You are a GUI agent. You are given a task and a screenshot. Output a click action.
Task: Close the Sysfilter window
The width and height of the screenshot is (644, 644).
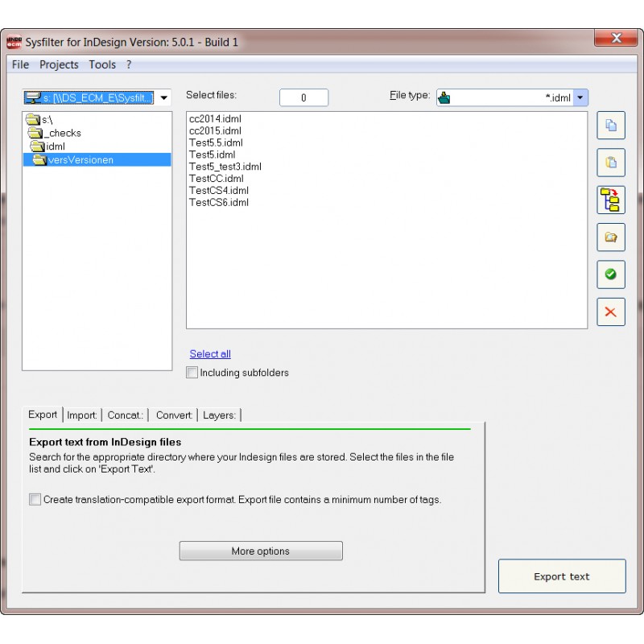click(x=616, y=38)
